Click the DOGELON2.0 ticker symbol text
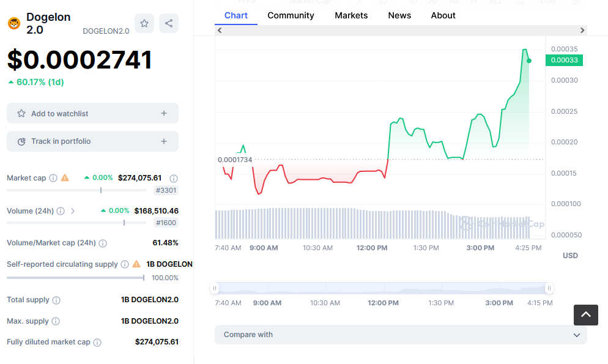Screen dimensions: 608x364 click(106, 31)
